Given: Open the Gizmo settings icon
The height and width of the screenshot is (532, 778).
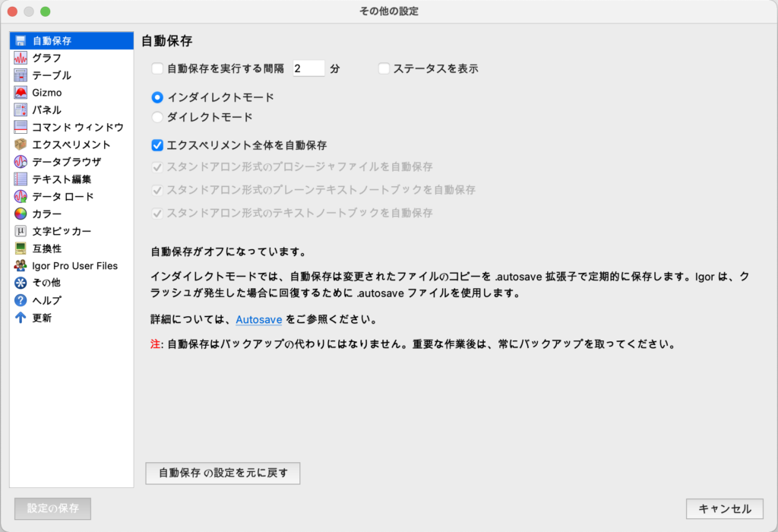Looking at the screenshot, I should (21, 93).
